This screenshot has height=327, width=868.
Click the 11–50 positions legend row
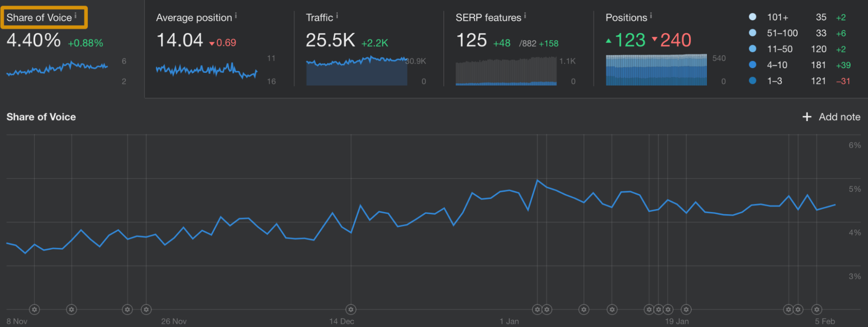(x=779, y=49)
